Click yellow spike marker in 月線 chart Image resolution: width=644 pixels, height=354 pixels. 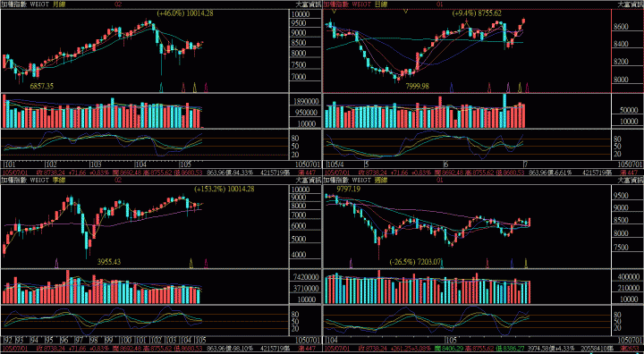click(x=195, y=87)
